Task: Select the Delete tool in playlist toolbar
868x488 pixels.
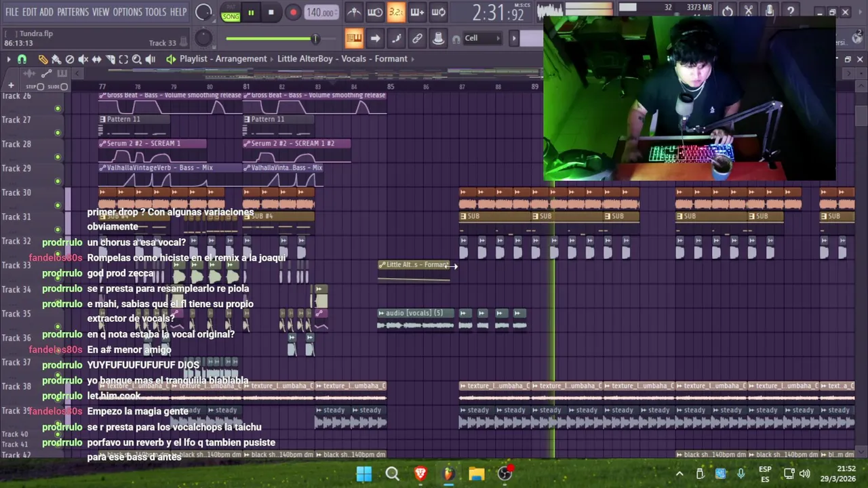Action: pos(70,59)
